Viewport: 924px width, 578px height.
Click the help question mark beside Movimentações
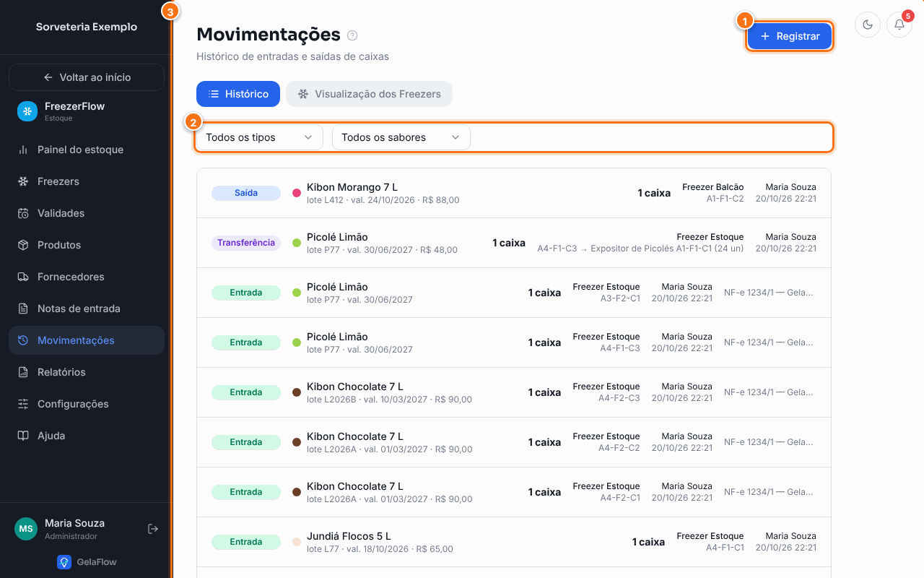[352, 35]
